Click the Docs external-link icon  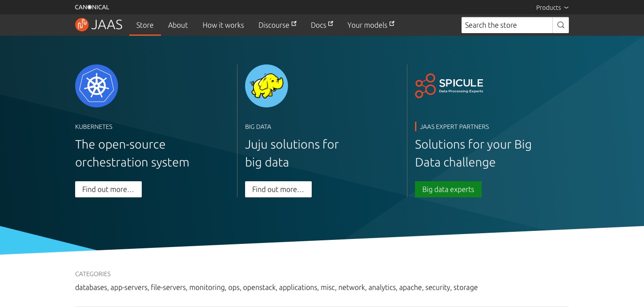point(330,24)
